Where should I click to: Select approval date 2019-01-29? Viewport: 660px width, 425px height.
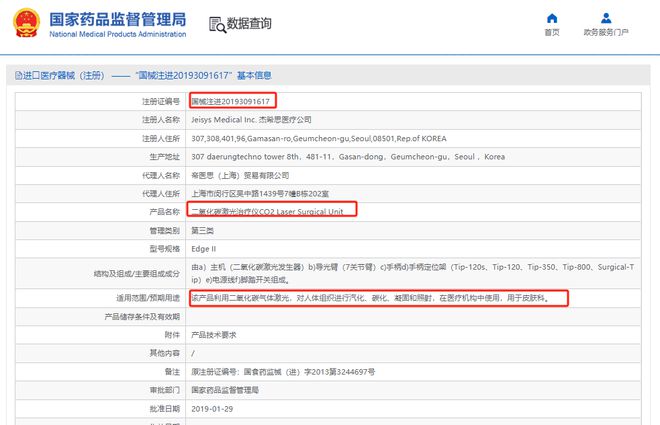point(212,409)
